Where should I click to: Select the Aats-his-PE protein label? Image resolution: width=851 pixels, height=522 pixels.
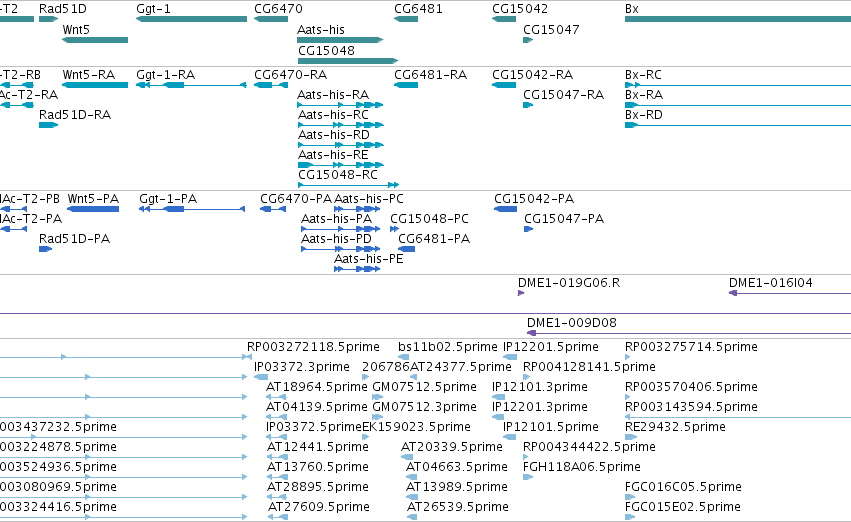pyautogui.click(x=369, y=259)
